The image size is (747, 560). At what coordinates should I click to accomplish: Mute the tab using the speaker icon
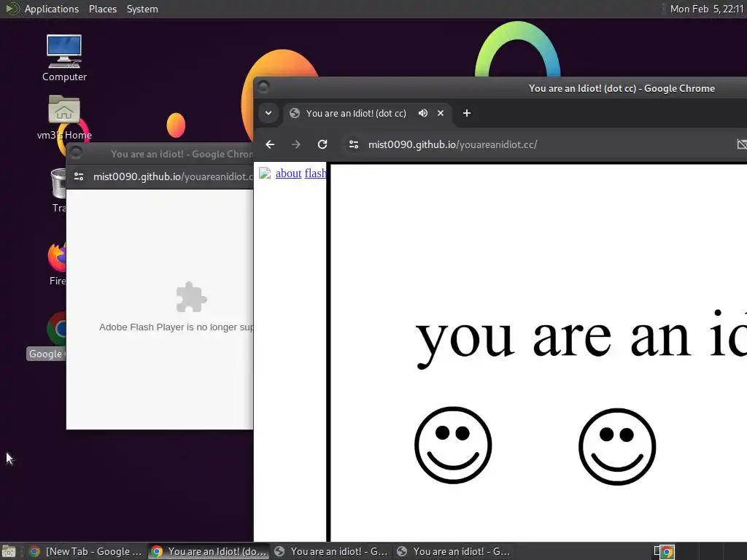click(422, 113)
